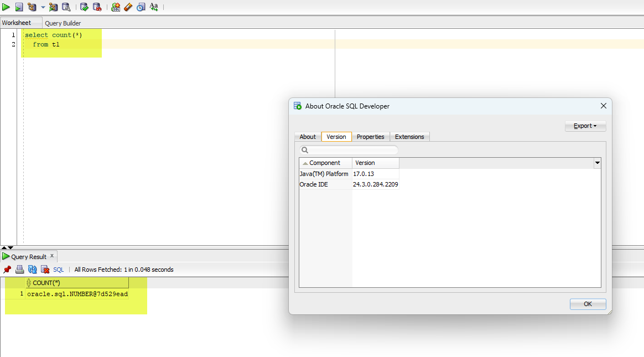This screenshot has height=357, width=644.
Task: Open Explain Plan from the worksheet toolbar
Action: [x=32, y=7]
